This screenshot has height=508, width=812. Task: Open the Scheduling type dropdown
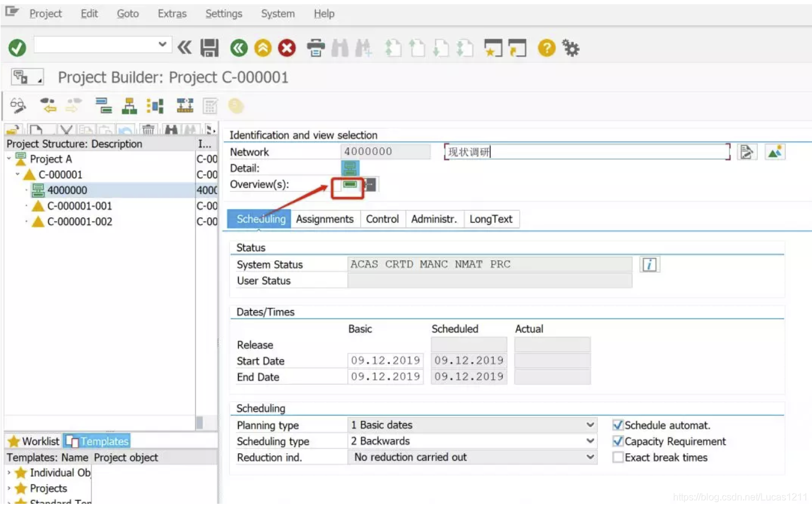(x=590, y=441)
